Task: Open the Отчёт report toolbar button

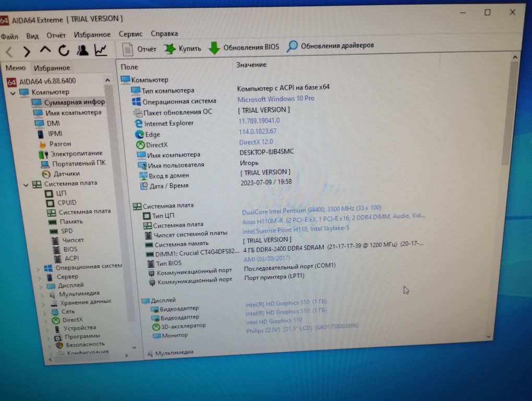Action: tap(139, 49)
